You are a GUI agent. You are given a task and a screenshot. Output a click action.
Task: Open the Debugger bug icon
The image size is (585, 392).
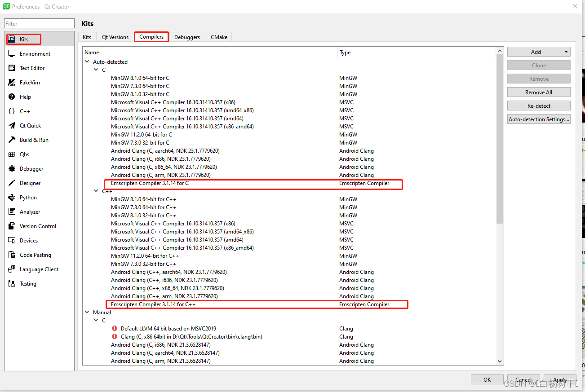(x=12, y=168)
